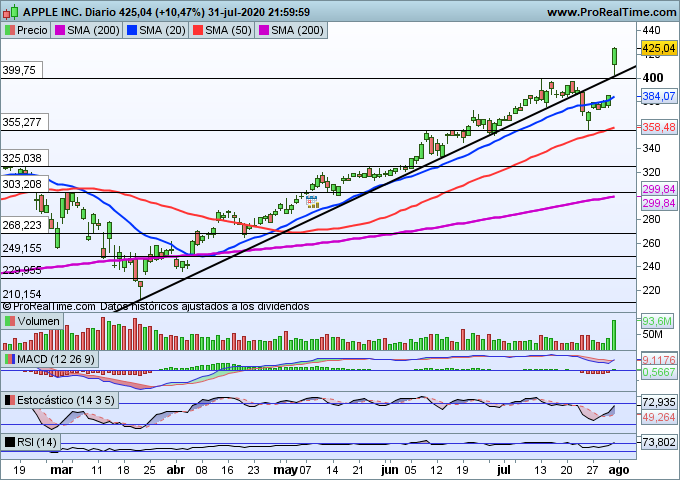Select the 210,154 horizontal level label
This screenshot has width=680, height=480.
pyautogui.click(x=22, y=294)
